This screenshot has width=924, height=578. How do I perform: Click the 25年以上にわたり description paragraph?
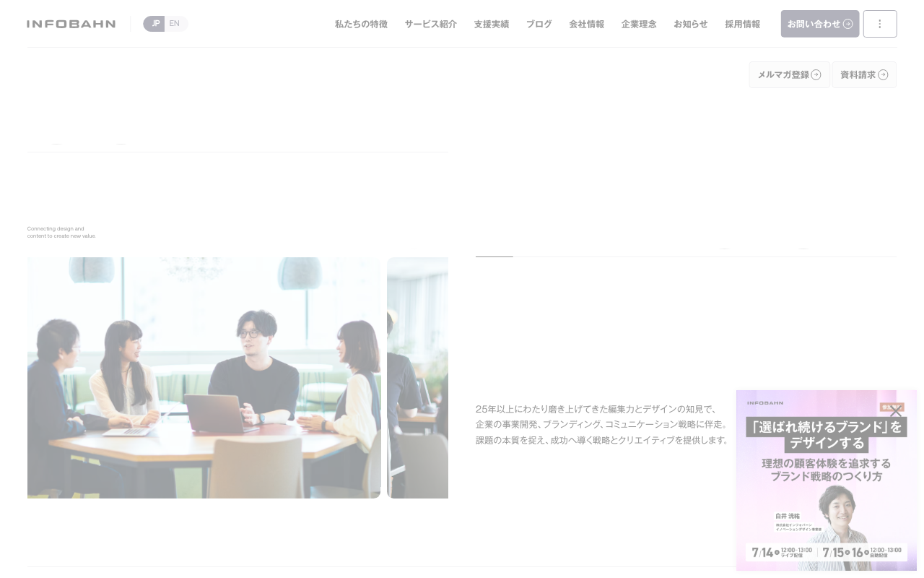point(602,424)
